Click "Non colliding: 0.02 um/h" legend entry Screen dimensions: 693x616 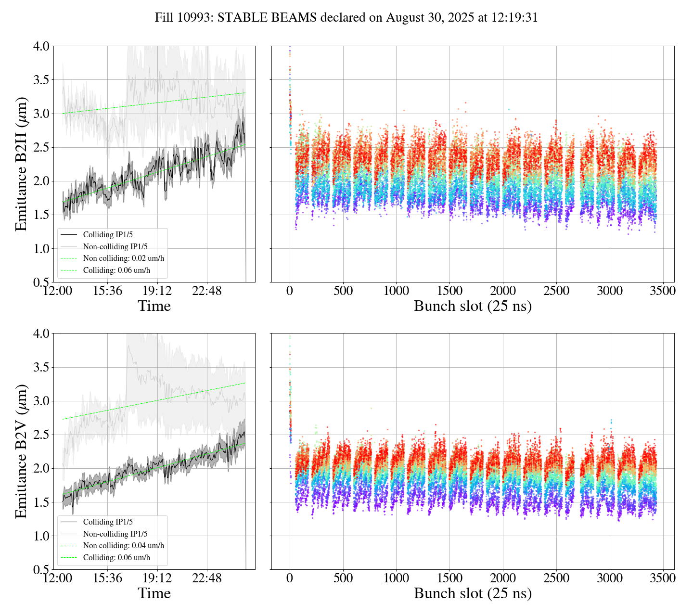[123, 258]
